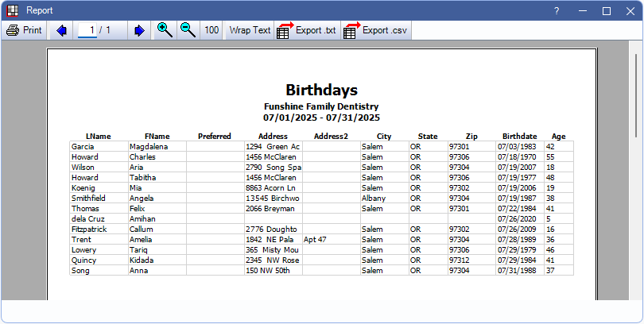The height and width of the screenshot is (324, 644).
Task: Click the Birthdays report title
Action: tap(321, 90)
